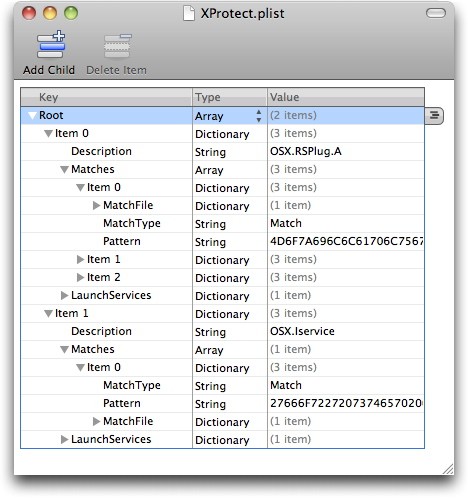Select the Pattern key under OSX.Iservice

click(122, 403)
